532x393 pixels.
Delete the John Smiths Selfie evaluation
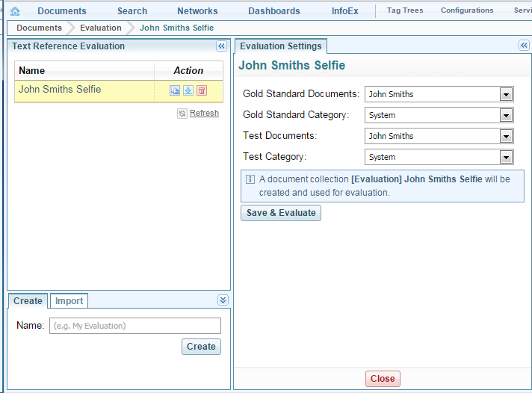[202, 90]
